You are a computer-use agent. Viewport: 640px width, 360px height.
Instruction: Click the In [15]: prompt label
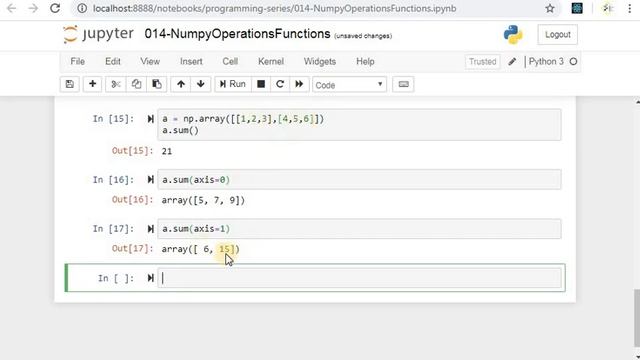(x=113, y=119)
